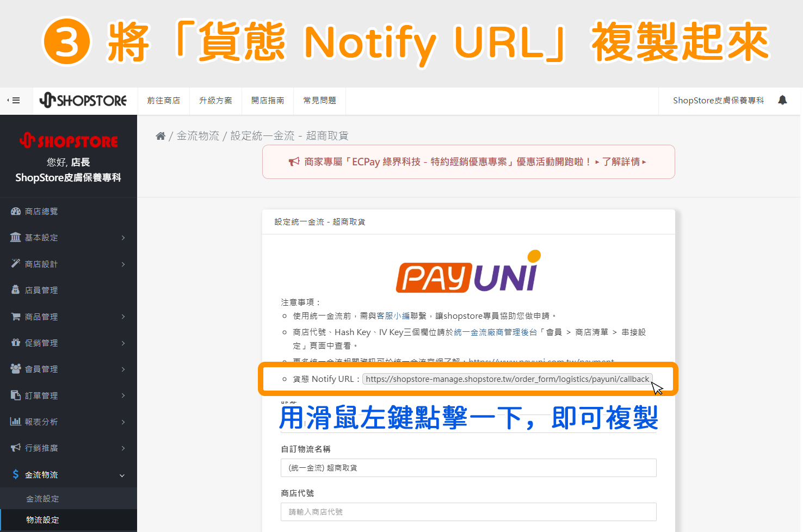Toggle the sidebar hamburger menu icon

[x=14, y=101]
